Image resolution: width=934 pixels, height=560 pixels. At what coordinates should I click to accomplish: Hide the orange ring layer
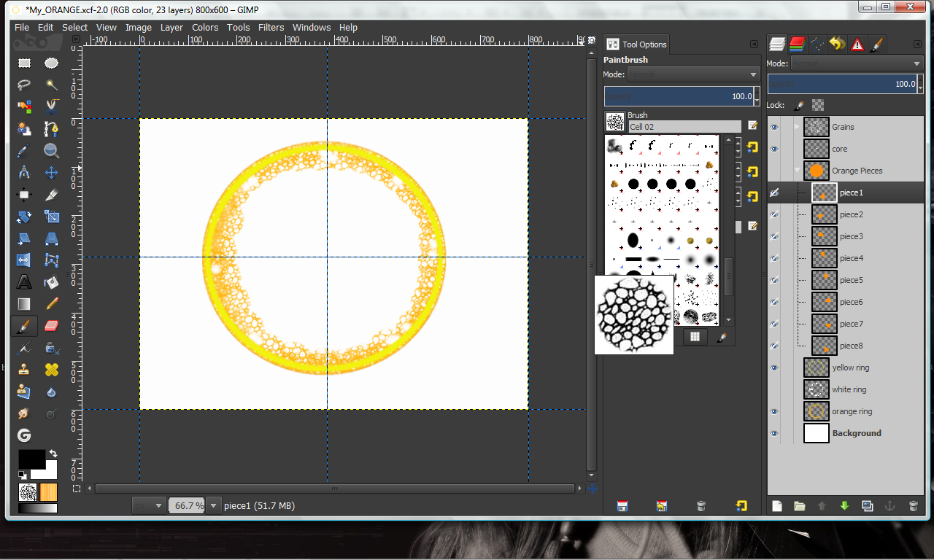774,411
